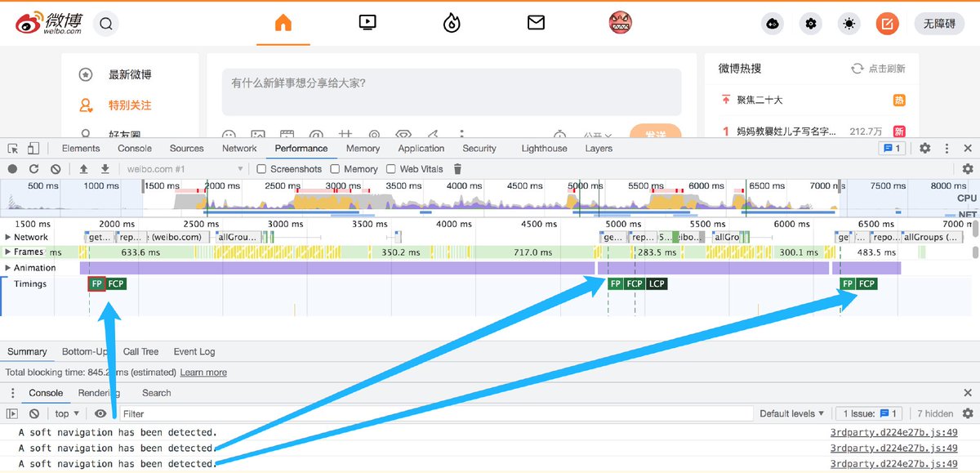Switch to the Rendering drawer tab
The height and width of the screenshot is (473, 980).
[99, 393]
